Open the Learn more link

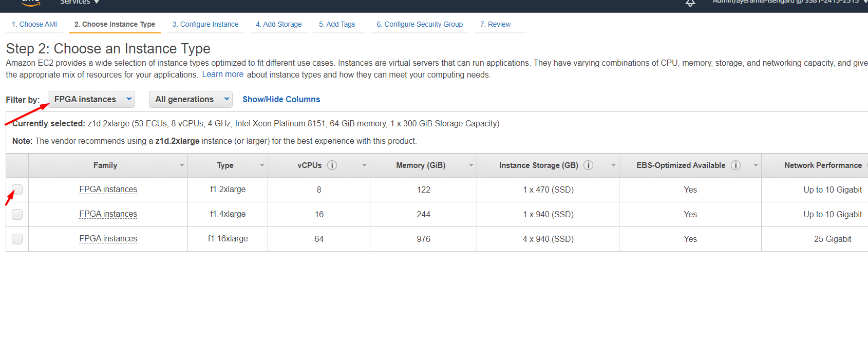pyautogui.click(x=223, y=74)
